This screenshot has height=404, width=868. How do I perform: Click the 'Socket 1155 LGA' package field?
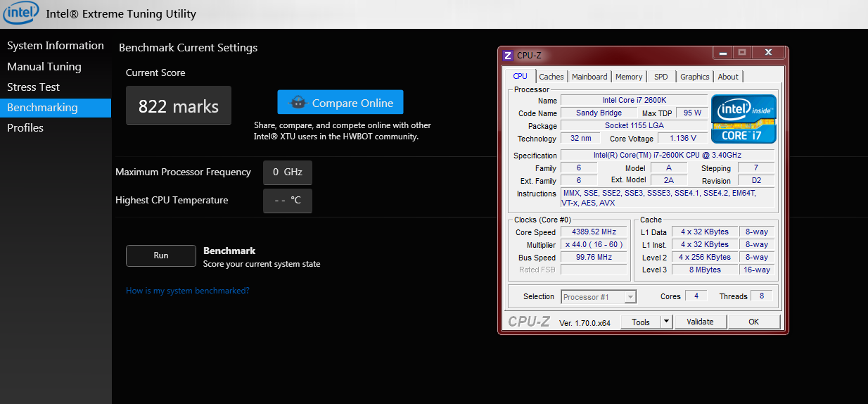(634, 125)
